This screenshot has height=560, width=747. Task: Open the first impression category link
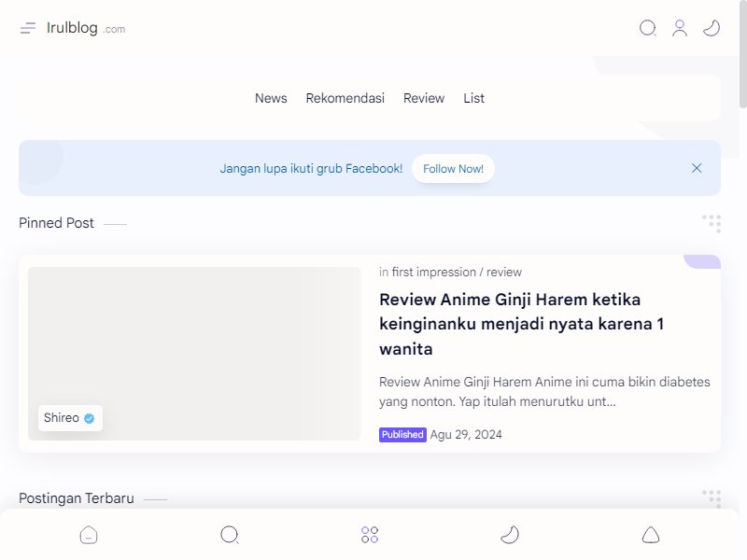tap(433, 273)
